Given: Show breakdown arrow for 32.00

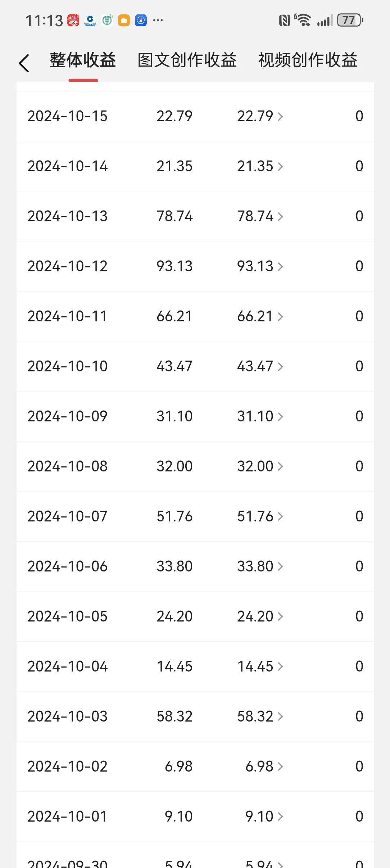Looking at the screenshot, I should click(x=280, y=466).
